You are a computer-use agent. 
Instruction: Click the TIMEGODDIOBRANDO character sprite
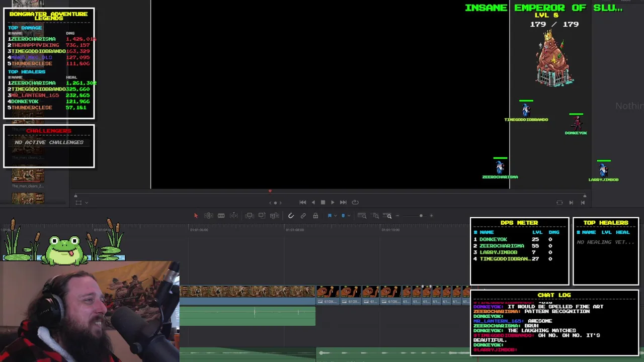coord(526,109)
